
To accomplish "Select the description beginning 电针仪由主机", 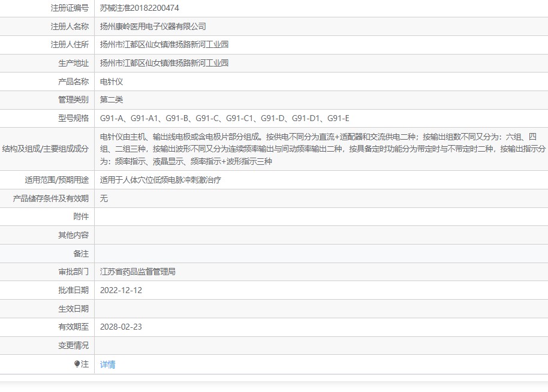I will 323,149.
